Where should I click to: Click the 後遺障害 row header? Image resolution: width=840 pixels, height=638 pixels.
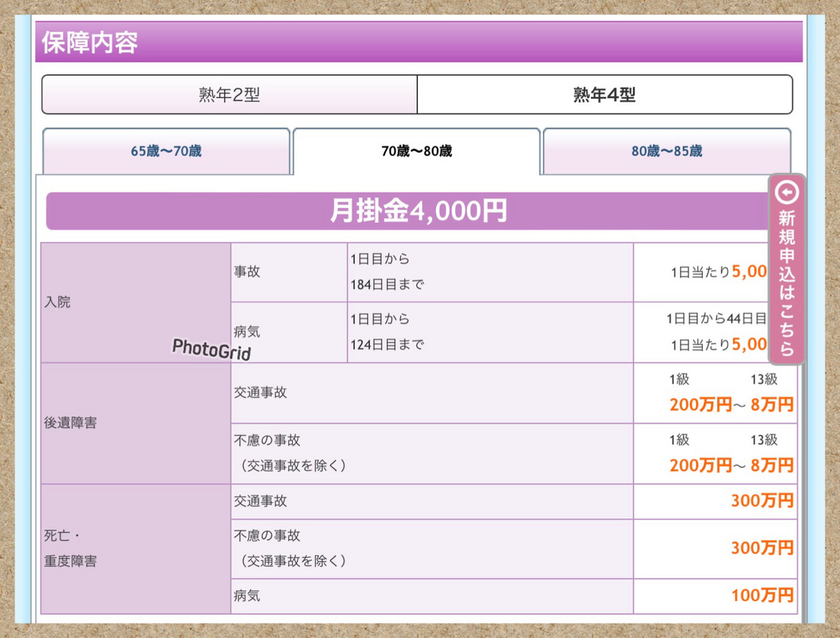click(x=136, y=423)
